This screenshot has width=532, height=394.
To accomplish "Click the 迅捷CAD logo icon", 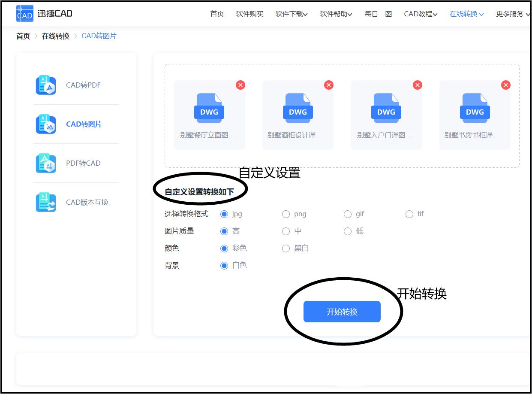I will (x=24, y=13).
